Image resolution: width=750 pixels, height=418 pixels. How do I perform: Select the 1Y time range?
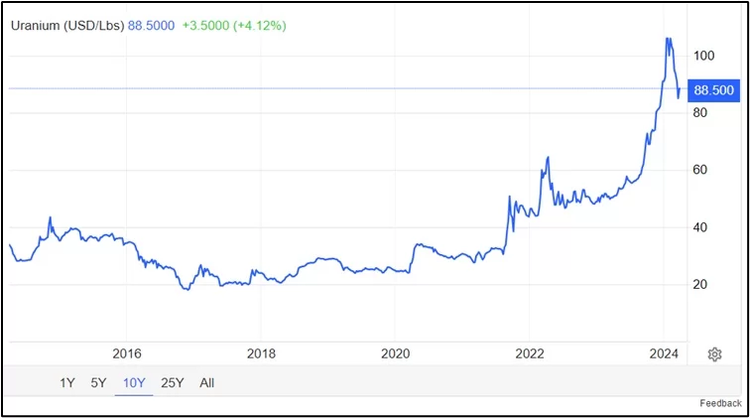pyautogui.click(x=68, y=382)
